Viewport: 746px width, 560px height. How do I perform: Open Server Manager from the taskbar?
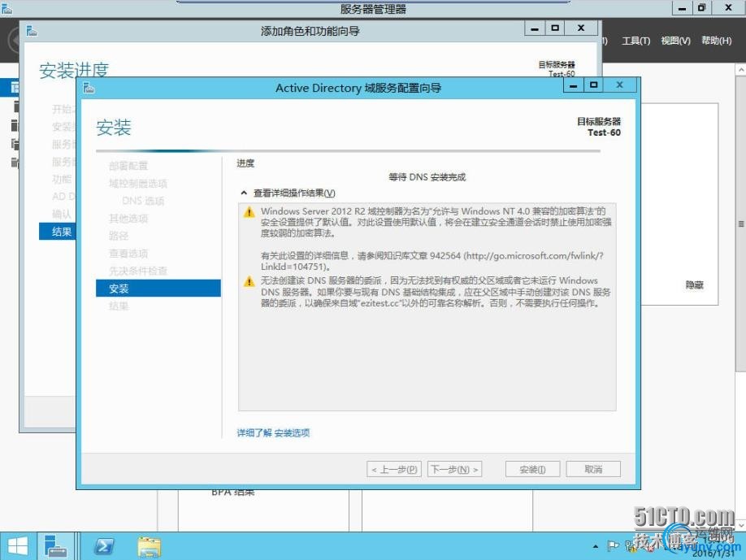[55, 546]
